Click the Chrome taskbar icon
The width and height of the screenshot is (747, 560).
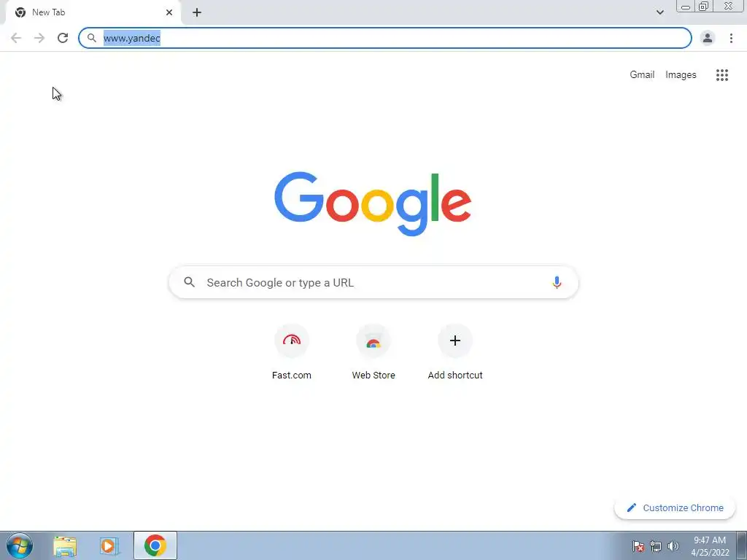155,545
